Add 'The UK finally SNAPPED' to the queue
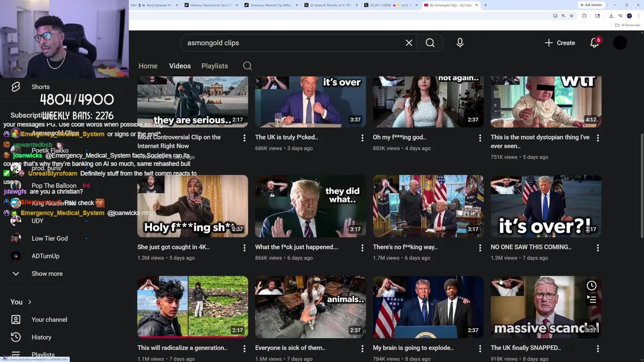 [x=592, y=299]
